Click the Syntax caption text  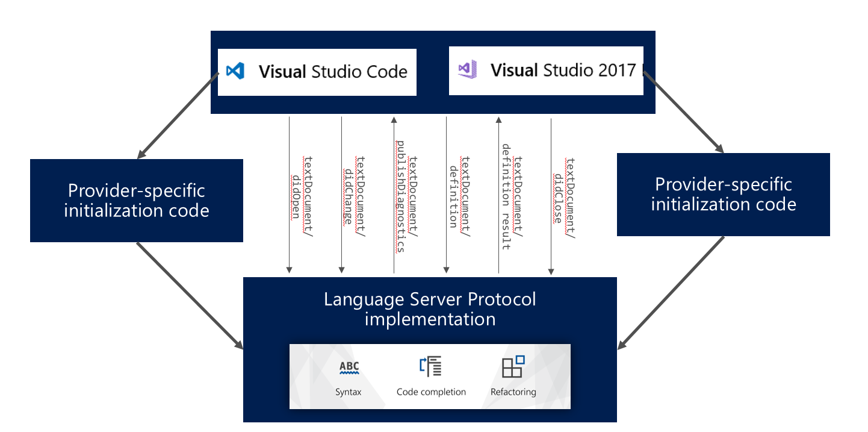[x=349, y=392]
